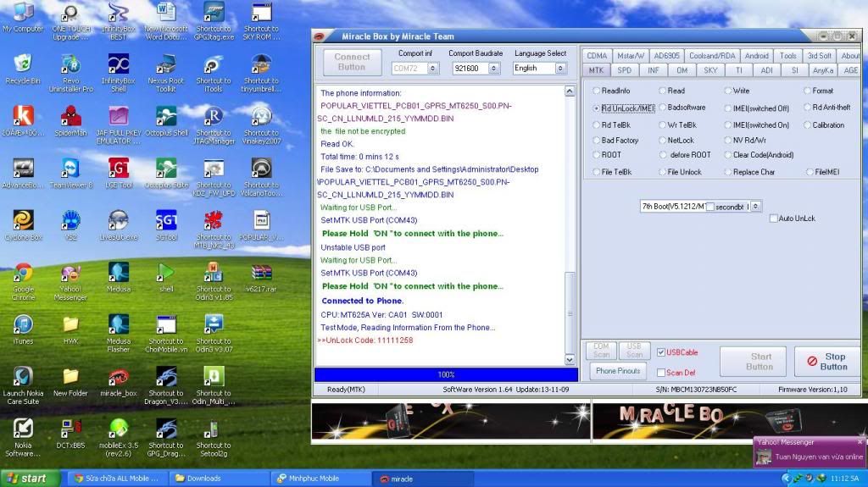Launch iTunes from the desktop
This screenshot has width=868, height=487.
(23, 329)
